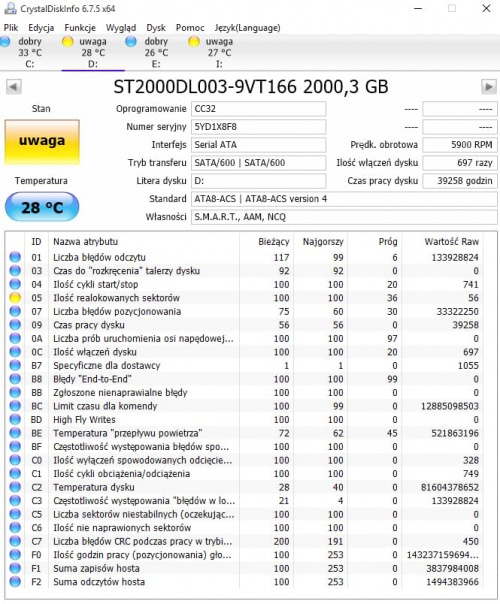Screen dimensions: 500x604
Task: Click status icon of attribute C7 row
Action: click(x=15, y=541)
